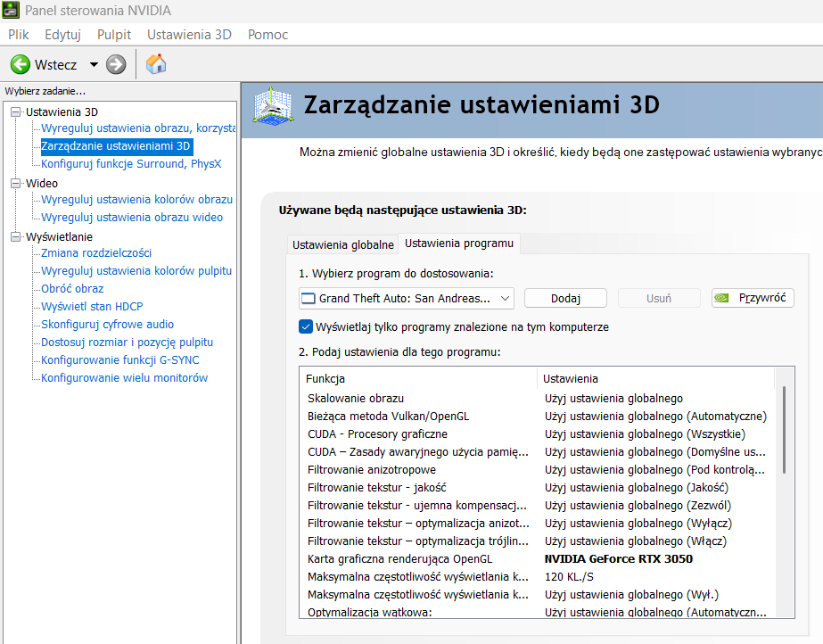The height and width of the screenshot is (644, 823).
Task: Open Dostosuj rozmiar i pozycję pulpitu
Action: click(127, 343)
